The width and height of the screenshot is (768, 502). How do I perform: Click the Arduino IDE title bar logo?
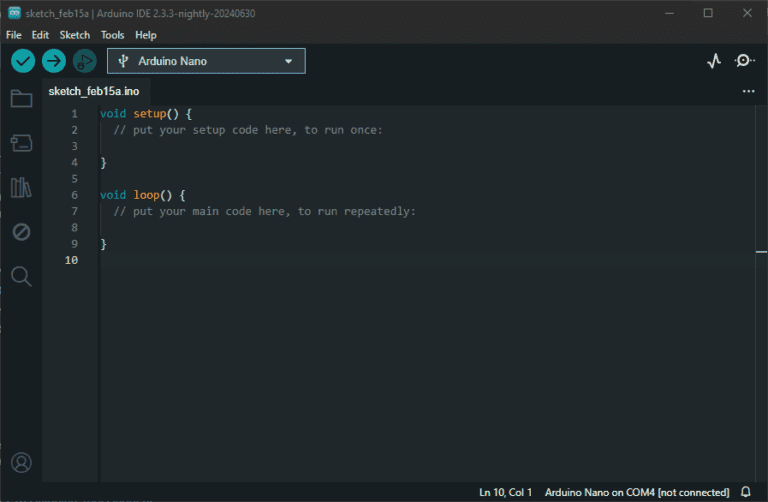coord(14,13)
